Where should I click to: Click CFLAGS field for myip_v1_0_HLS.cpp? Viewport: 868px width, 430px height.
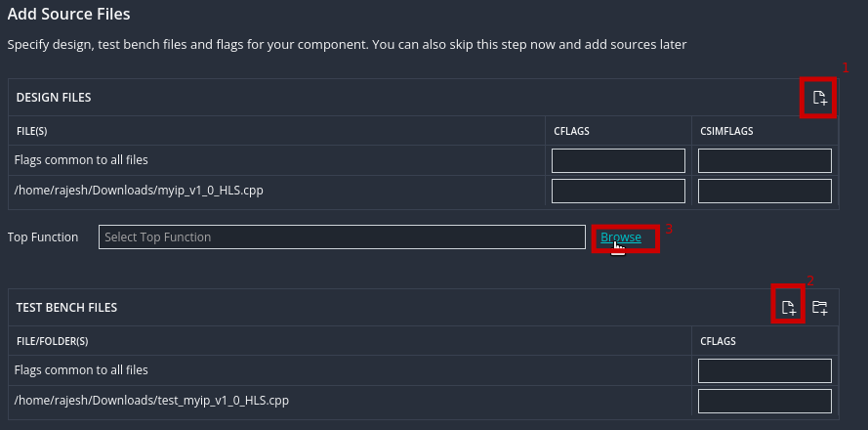618,191
